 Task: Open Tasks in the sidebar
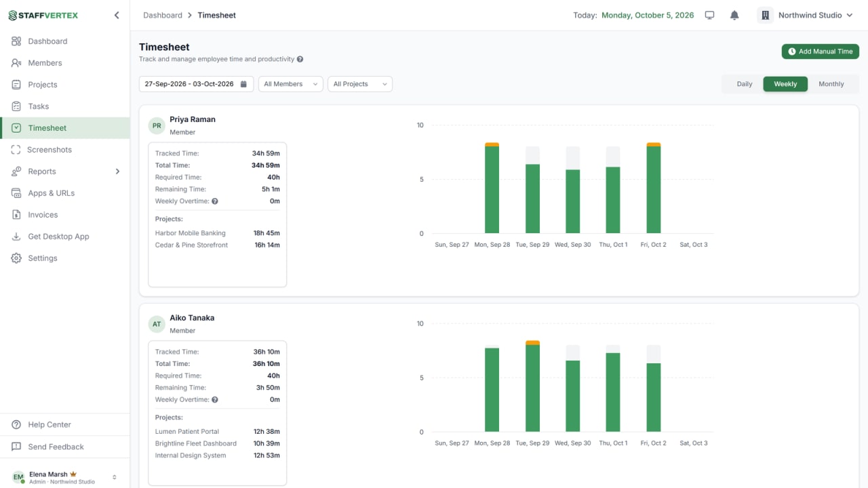click(x=64, y=106)
